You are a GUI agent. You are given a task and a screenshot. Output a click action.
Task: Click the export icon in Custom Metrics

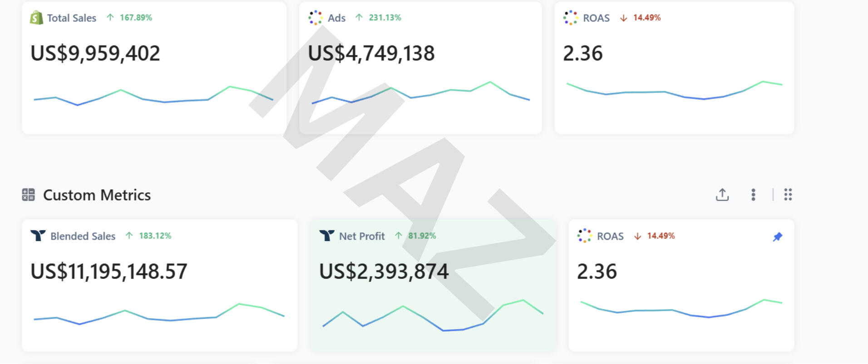722,195
